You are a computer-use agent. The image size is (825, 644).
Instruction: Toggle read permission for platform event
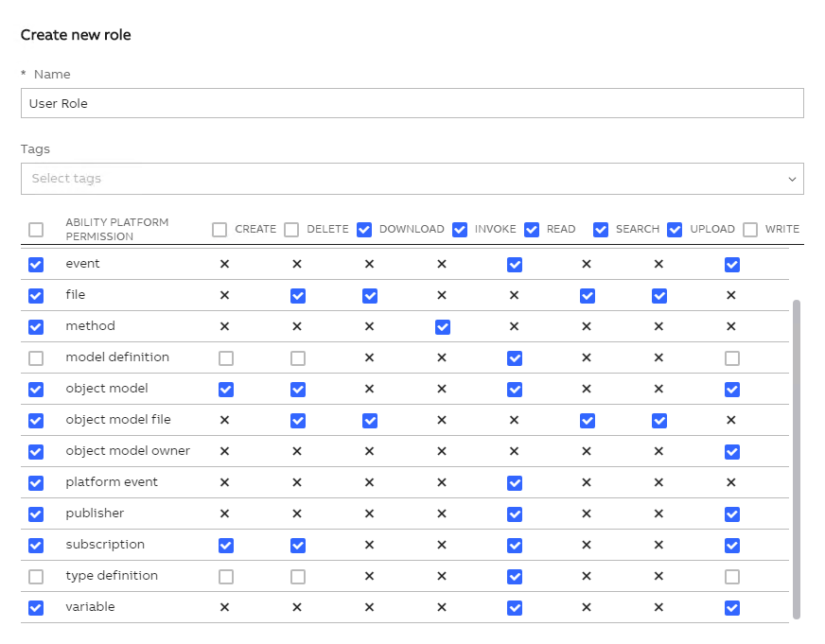(x=515, y=483)
